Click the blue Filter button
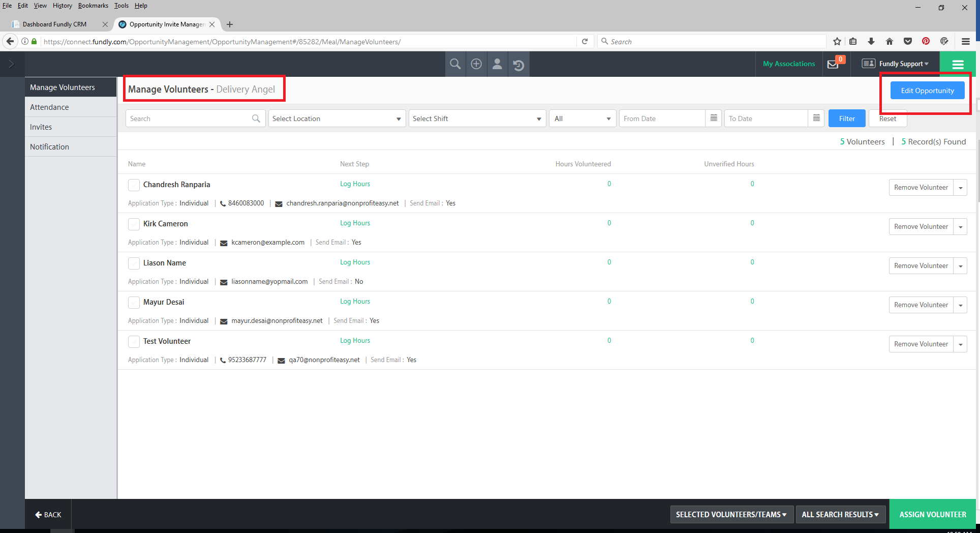Viewport: 980px width, 533px height. (x=847, y=119)
